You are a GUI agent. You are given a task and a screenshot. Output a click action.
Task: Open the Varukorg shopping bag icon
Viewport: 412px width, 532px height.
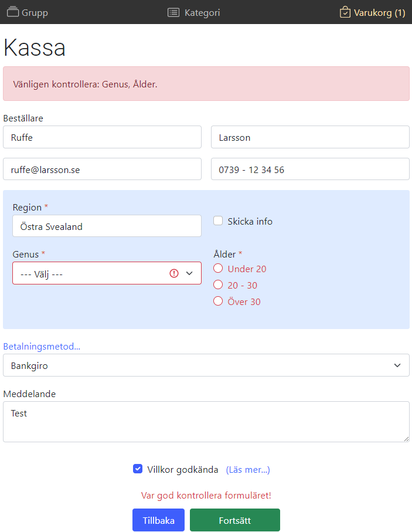(345, 12)
